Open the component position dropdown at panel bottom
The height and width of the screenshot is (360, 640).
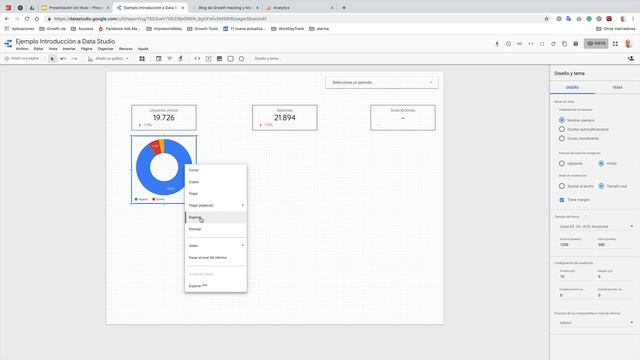click(596, 323)
